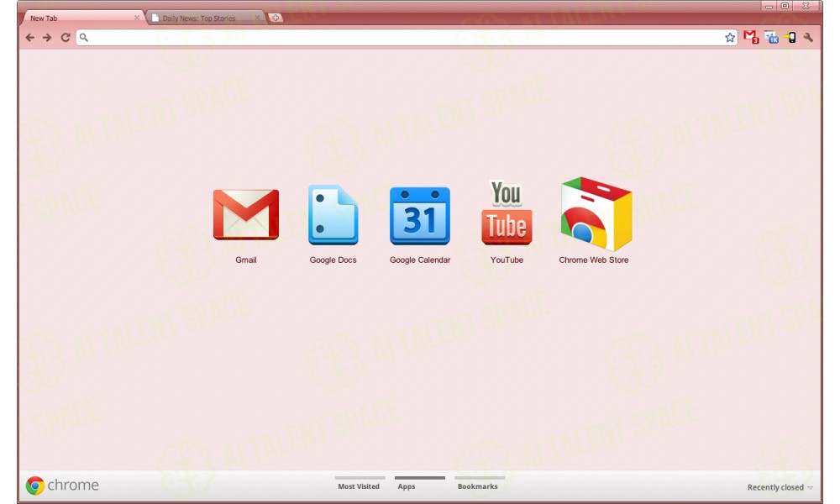
Task: Open the translate extension in toolbar
Action: (x=771, y=38)
